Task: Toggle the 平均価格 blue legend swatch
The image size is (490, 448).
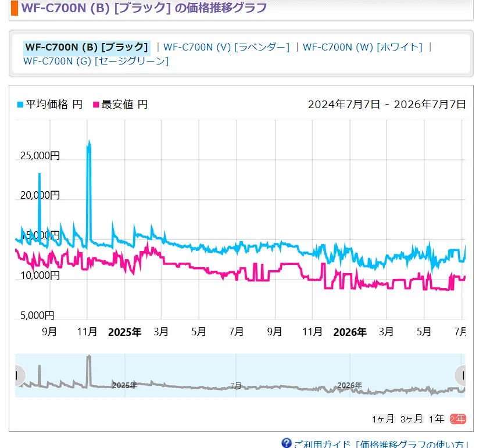Action: pos(20,105)
